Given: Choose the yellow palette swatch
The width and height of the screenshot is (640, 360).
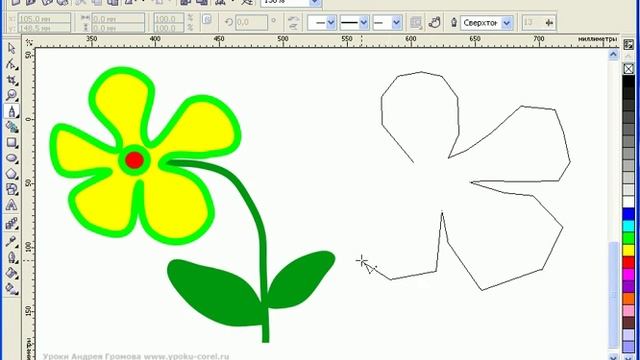Looking at the screenshot, I should tap(629, 250).
